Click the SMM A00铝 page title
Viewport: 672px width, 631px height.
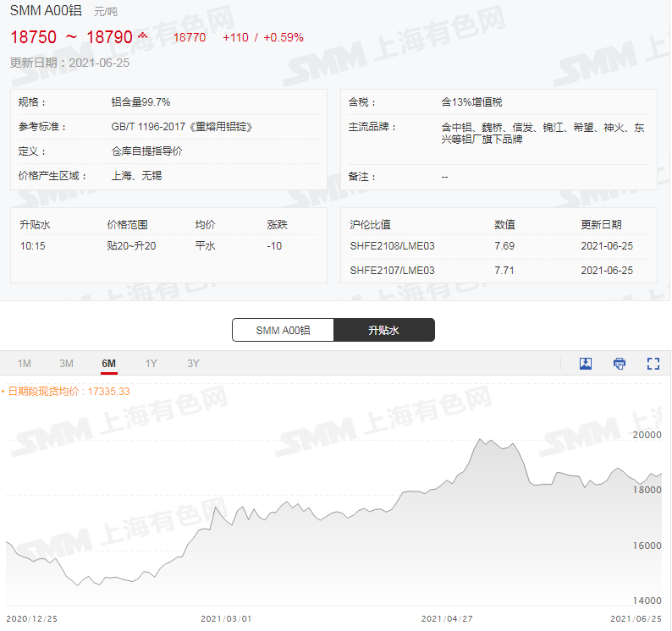point(46,12)
